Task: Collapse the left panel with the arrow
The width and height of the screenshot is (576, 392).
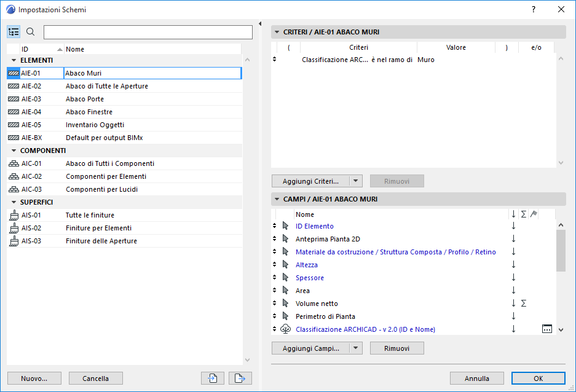Action: click(x=260, y=24)
